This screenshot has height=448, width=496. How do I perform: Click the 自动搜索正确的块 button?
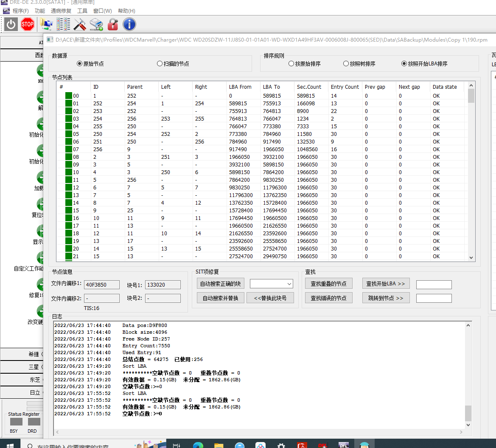pos(221,284)
